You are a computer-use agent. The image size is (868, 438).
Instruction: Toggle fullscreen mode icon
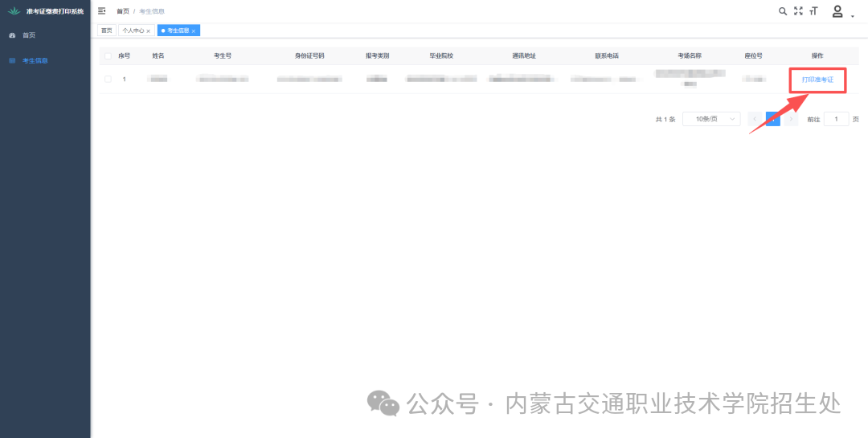pos(798,11)
